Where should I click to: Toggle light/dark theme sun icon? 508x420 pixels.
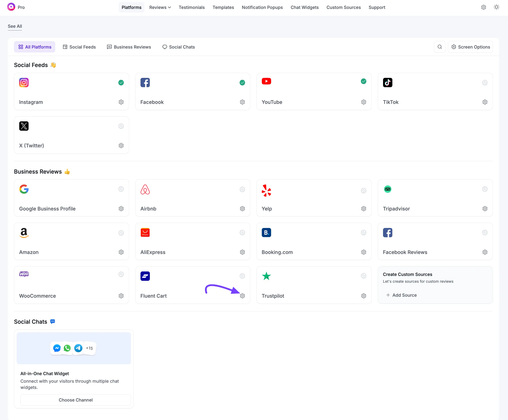(x=496, y=7)
